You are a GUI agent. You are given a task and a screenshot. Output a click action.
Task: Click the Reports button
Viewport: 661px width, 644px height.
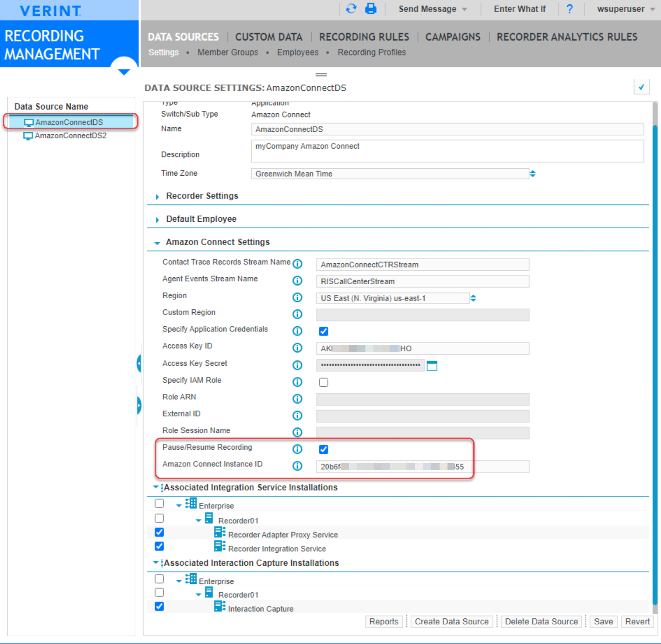coord(384,621)
